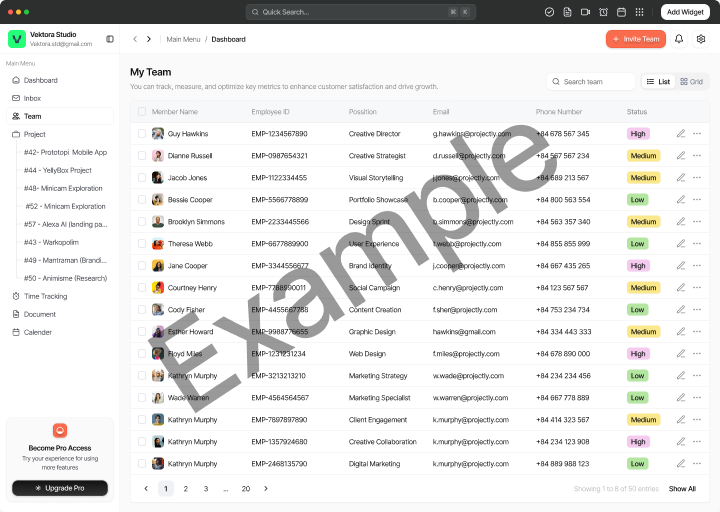Click Main Menu breadcrumb link

183,39
